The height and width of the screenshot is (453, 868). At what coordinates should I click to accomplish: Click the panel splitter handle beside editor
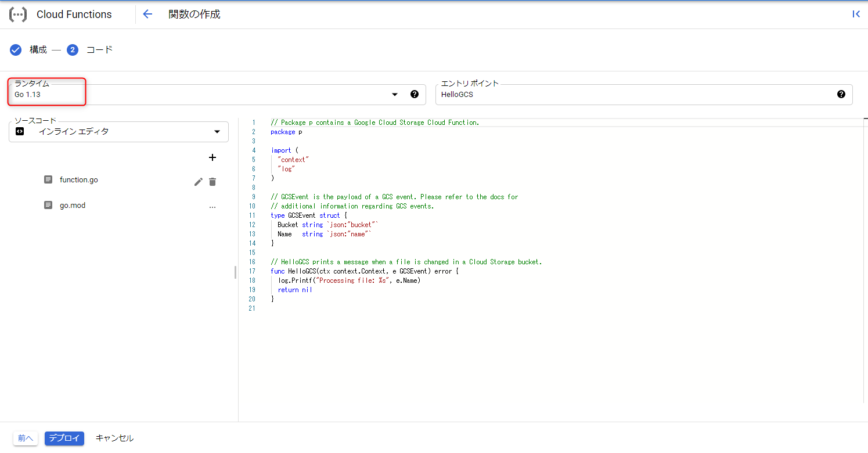point(235,272)
